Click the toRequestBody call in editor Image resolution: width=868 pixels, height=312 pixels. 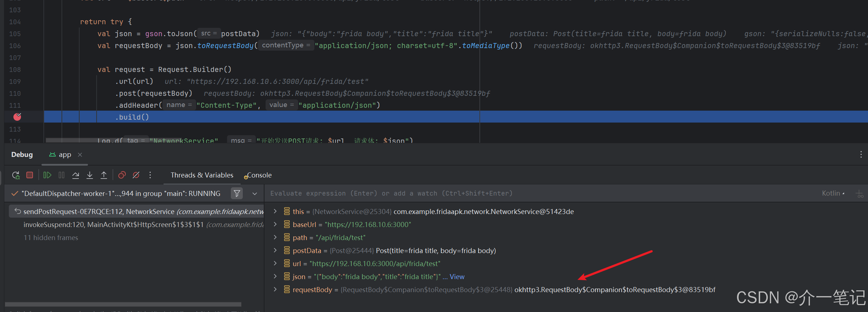point(225,46)
